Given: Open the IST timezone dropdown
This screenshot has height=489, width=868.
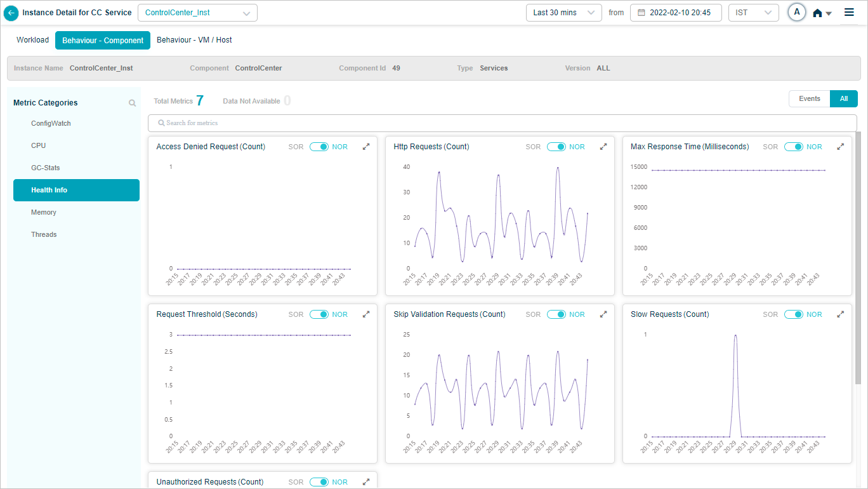Looking at the screenshot, I should tap(753, 13).
